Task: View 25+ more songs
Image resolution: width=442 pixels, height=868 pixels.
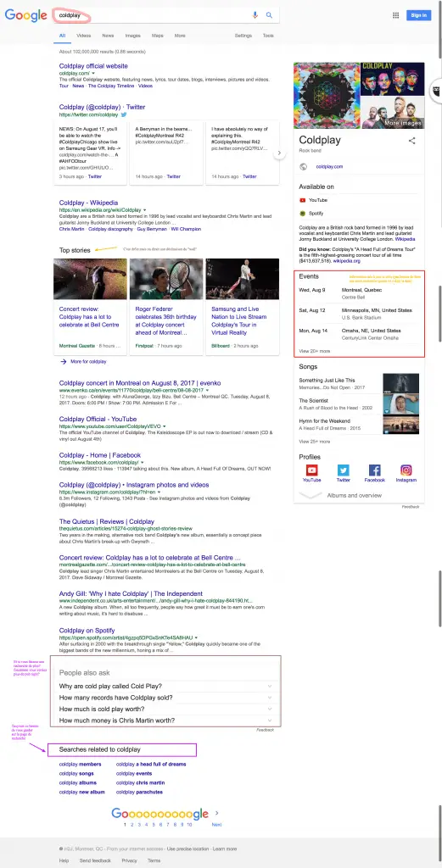Action: coord(315,442)
